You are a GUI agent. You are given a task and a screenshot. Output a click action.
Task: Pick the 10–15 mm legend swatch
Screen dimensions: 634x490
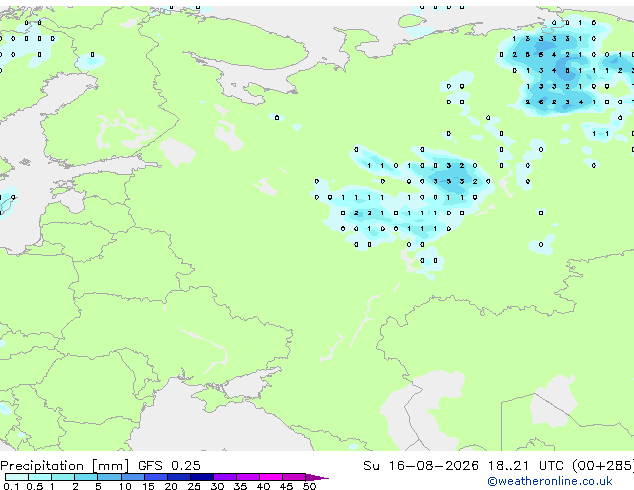[132, 477]
